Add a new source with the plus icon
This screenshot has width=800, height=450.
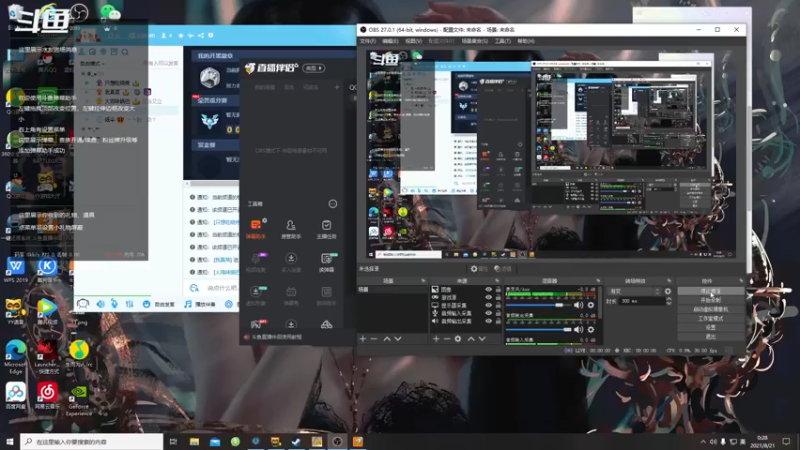pos(436,339)
